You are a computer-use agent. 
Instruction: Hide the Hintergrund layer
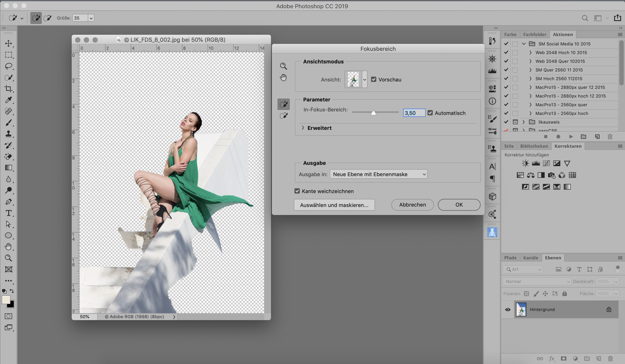click(x=508, y=309)
